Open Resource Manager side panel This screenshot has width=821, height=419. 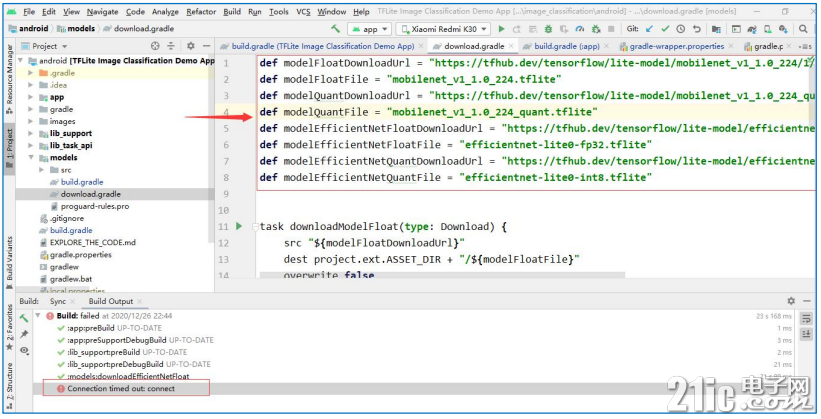point(9,79)
